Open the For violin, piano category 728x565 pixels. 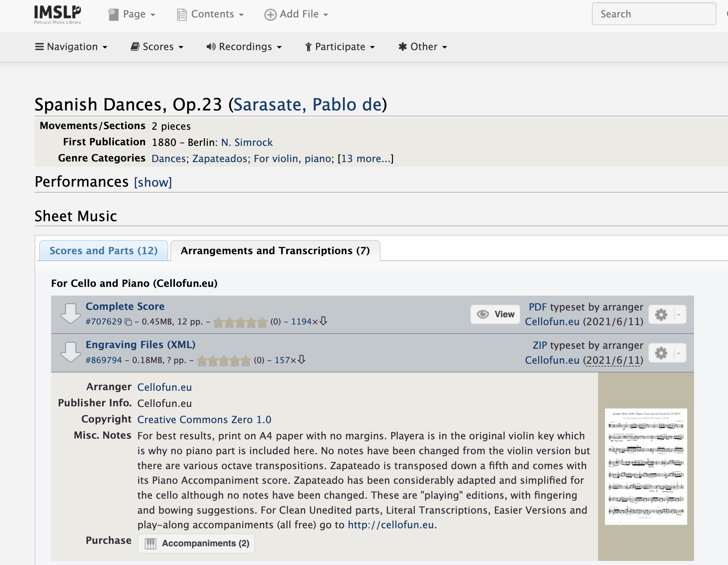click(292, 159)
